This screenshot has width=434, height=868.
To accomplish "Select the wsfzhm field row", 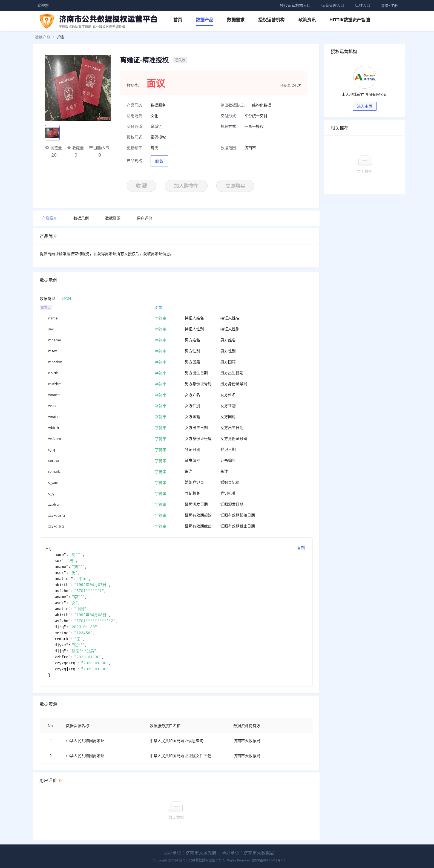I will (176, 439).
